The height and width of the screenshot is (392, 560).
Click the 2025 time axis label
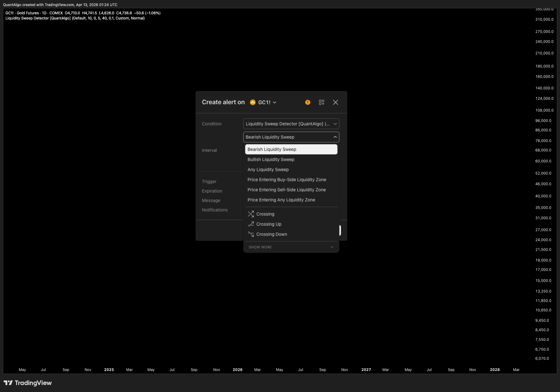[109, 370]
